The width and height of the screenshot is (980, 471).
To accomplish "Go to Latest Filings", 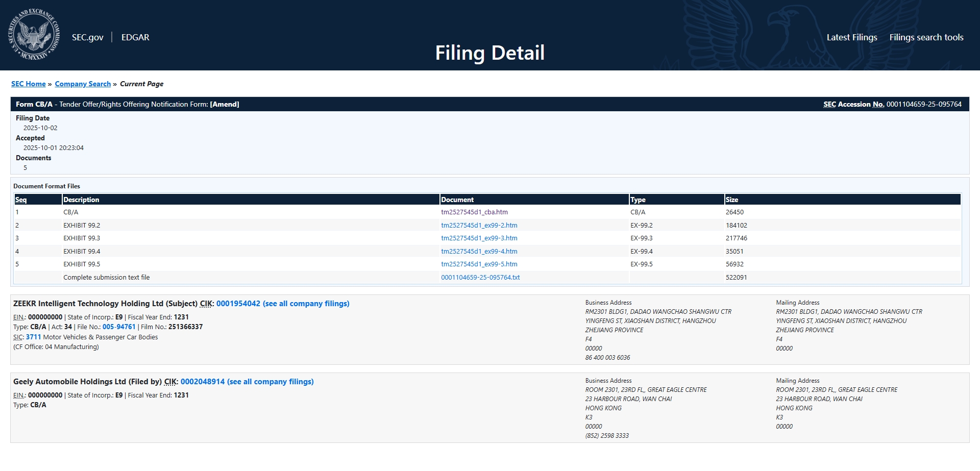I will coord(851,37).
